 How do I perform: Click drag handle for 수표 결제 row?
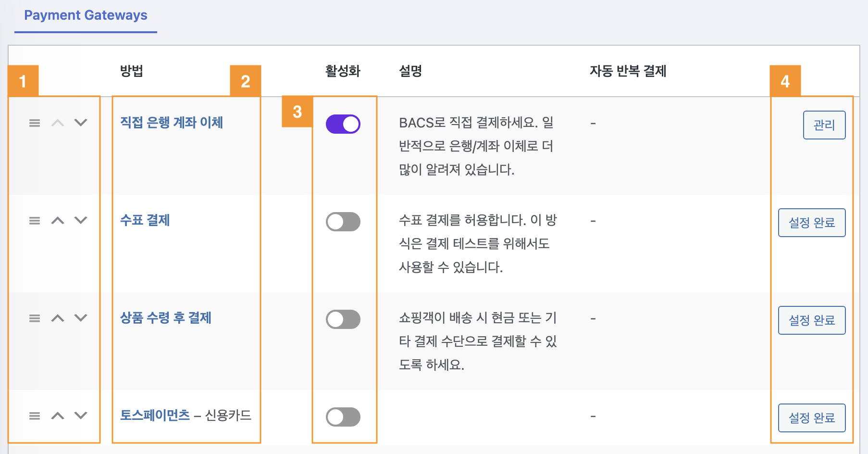coord(35,221)
